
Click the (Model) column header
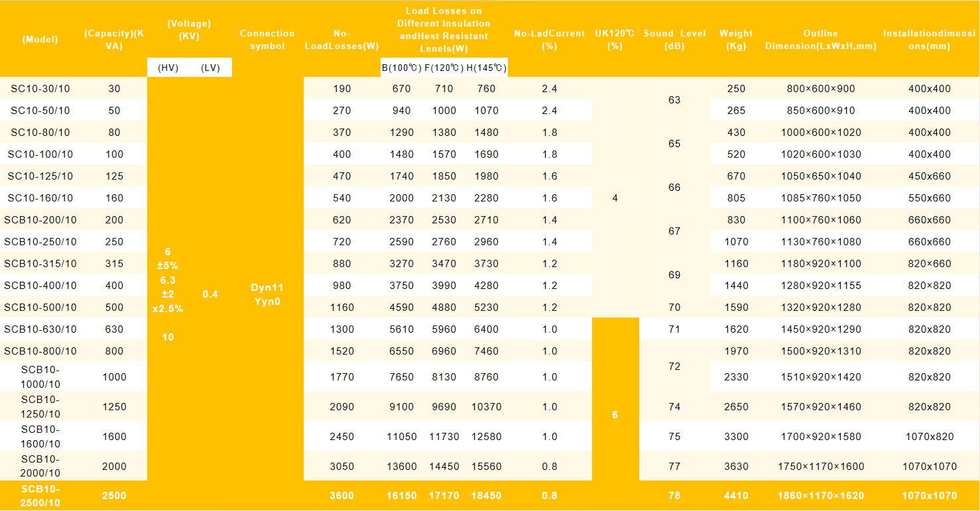tap(40, 39)
